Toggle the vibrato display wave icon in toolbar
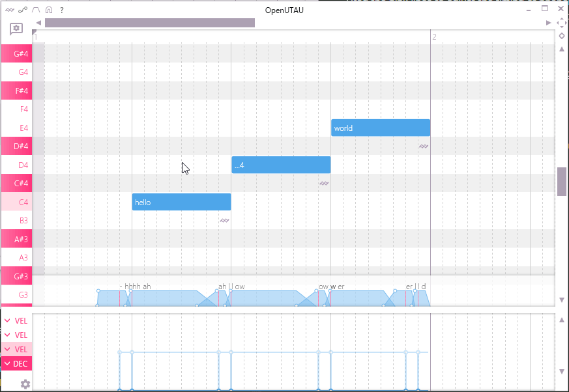The height and width of the screenshot is (392, 569). (10, 10)
